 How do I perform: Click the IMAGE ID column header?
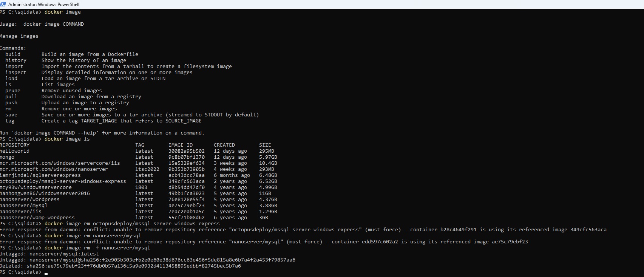coord(181,145)
